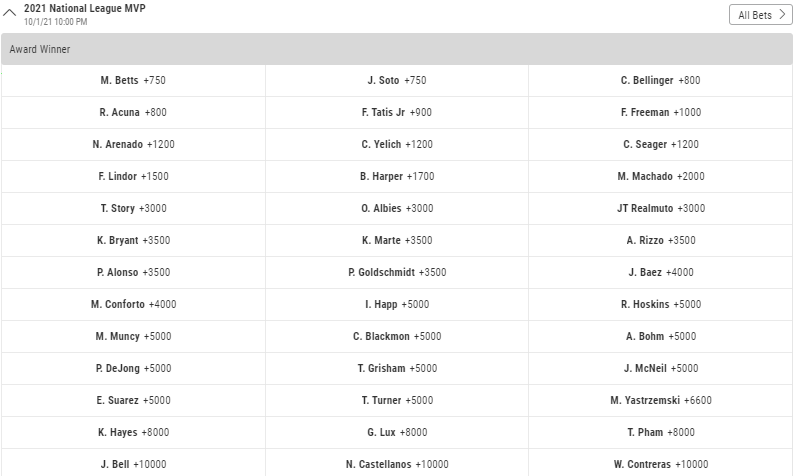Viewport: 800px width, 476px height.
Task: Collapse the 2021 National League MVP section
Action: tap(10, 13)
